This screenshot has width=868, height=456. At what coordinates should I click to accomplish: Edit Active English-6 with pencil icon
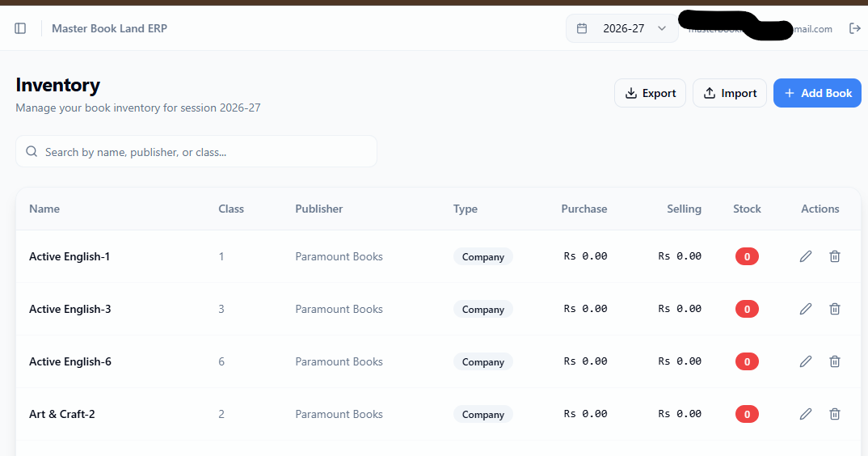click(x=806, y=361)
